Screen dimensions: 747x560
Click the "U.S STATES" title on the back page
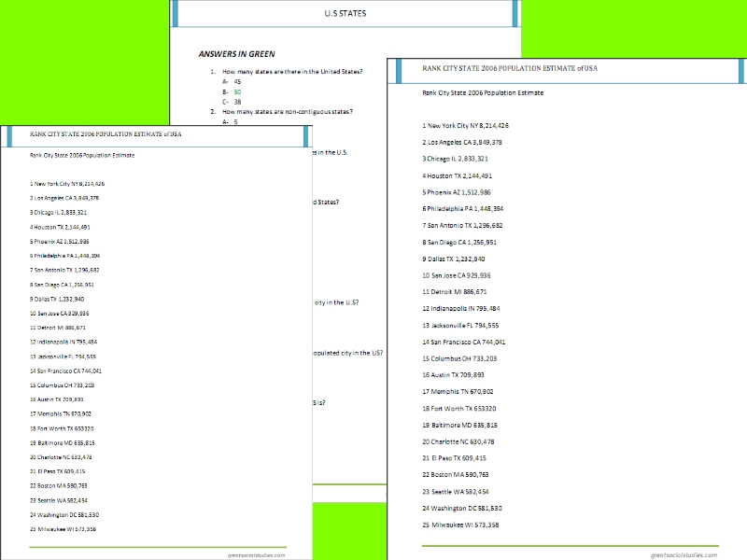coord(345,13)
